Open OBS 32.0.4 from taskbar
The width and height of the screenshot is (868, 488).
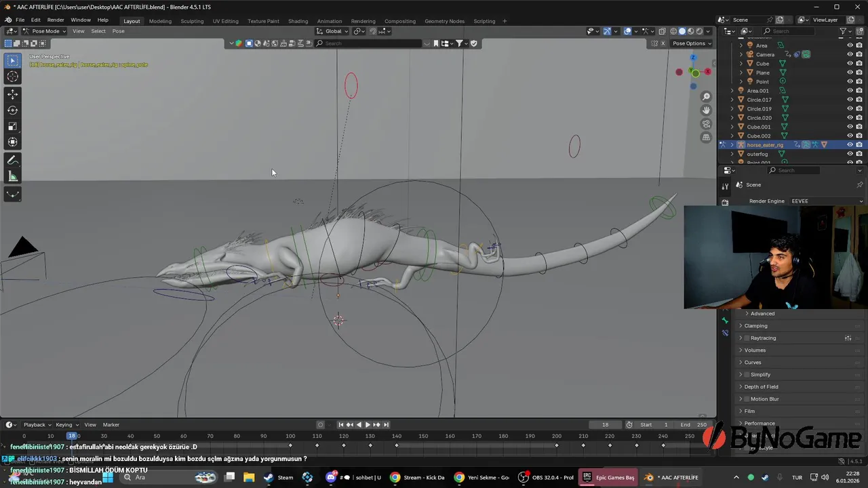click(x=547, y=477)
